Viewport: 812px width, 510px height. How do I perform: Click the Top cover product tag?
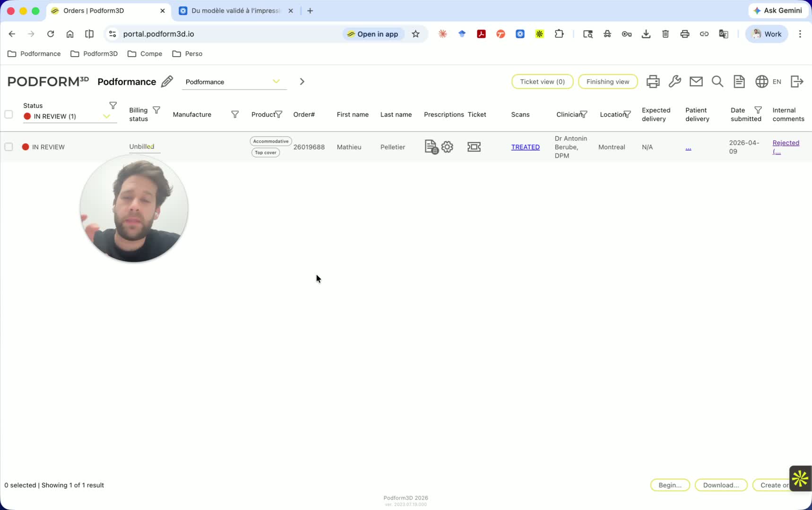(x=266, y=153)
